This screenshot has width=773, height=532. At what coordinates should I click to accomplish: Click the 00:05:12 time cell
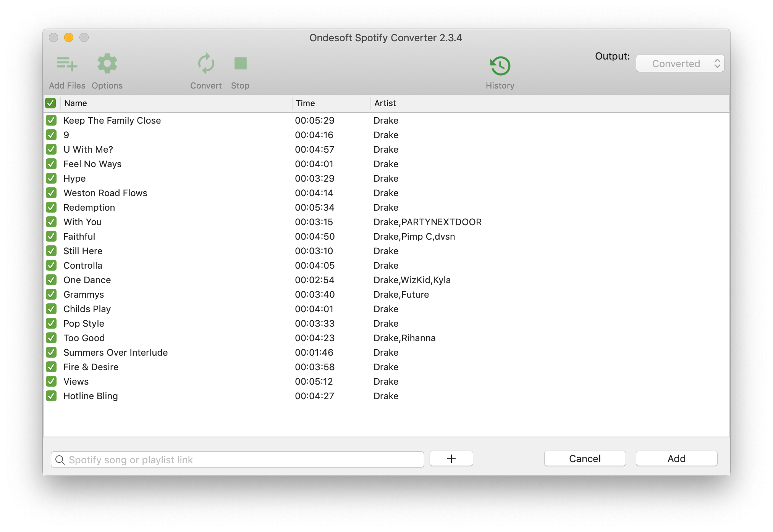[x=314, y=382]
